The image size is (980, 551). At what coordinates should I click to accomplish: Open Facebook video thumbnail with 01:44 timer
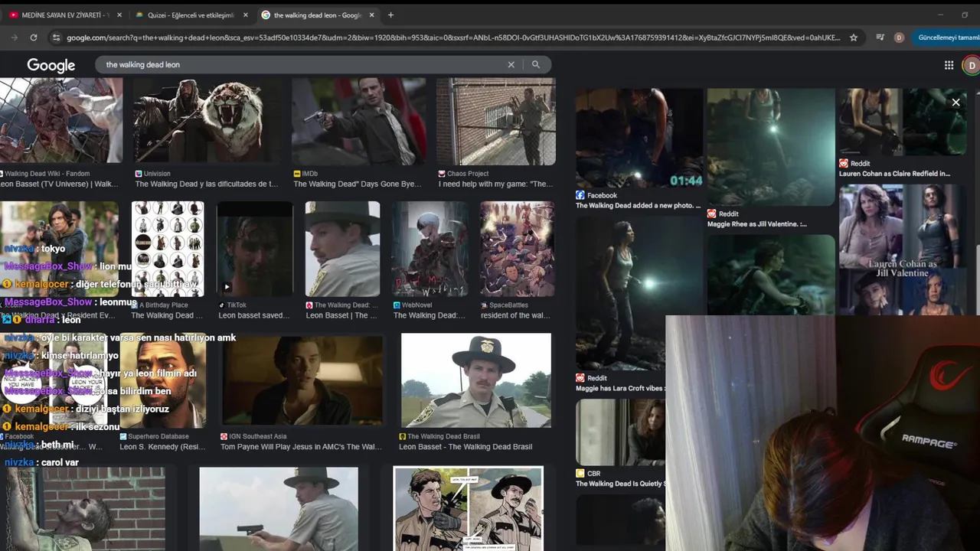click(x=639, y=139)
